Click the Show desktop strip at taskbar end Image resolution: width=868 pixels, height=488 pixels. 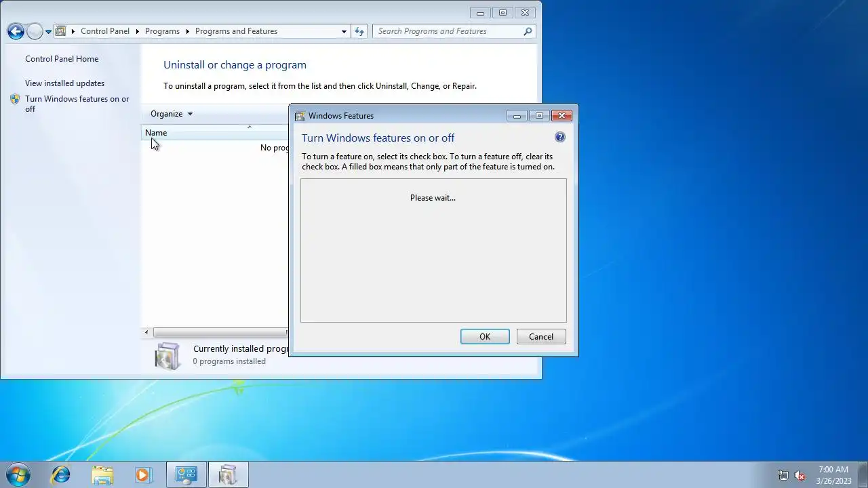pyautogui.click(x=863, y=475)
